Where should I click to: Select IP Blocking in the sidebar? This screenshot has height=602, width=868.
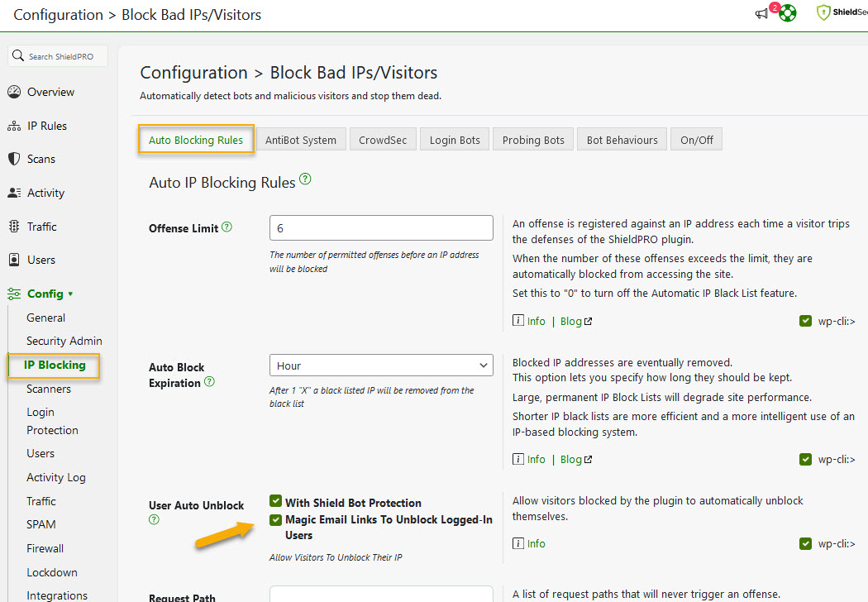[x=53, y=365]
